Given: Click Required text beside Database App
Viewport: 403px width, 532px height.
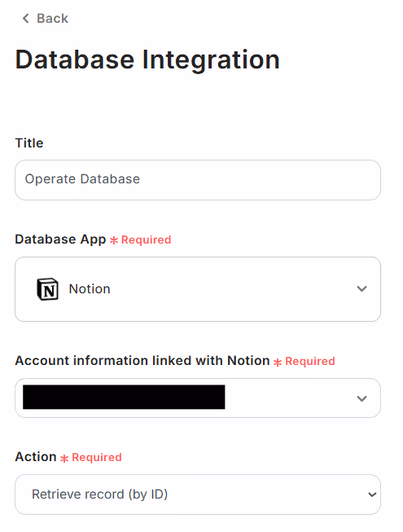Looking at the screenshot, I should tap(146, 240).
